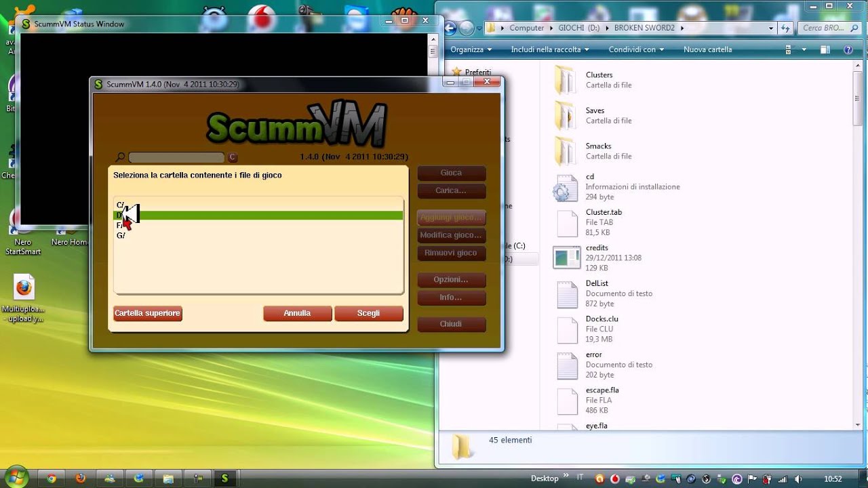Click the Explorer refresh button
This screenshot has height=488, width=868.
point(785,28)
